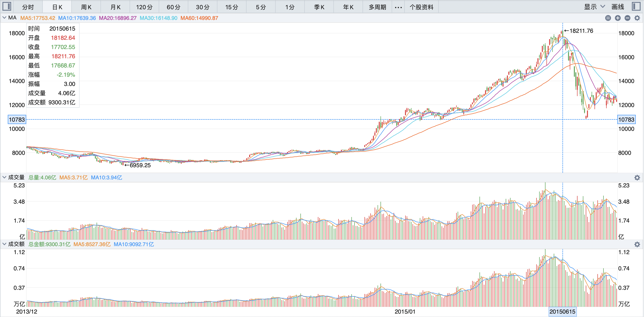Collapse the 成交额 panel chevron
644x317 pixels.
tap(4, 244)
